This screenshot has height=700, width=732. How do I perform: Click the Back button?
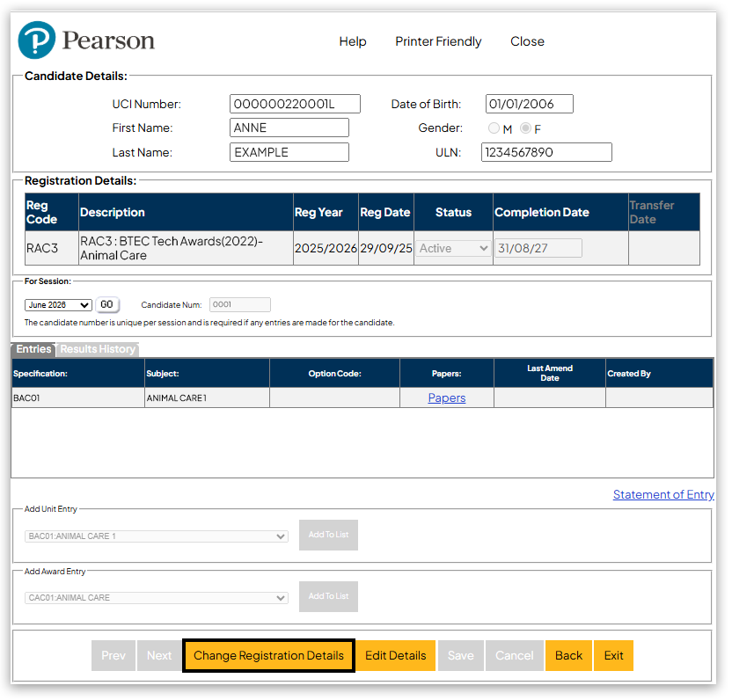568,656
